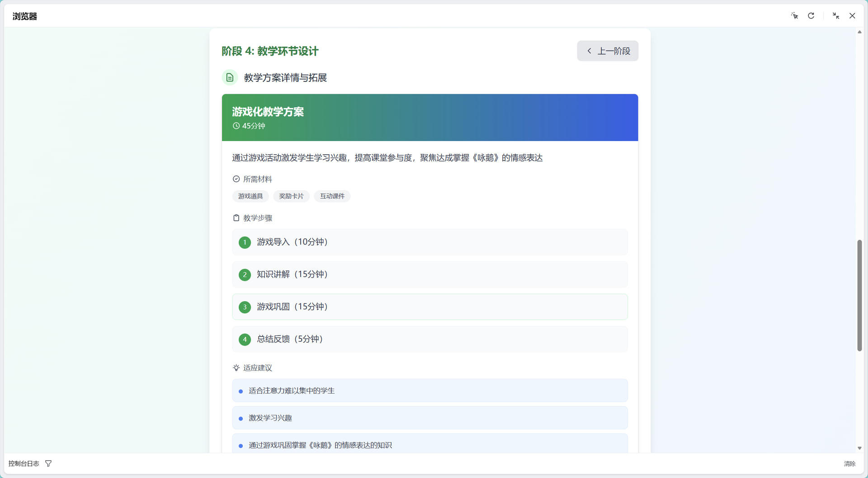Screen dimensions: 868x478
Task: Reload the browser preview page
Action: tap(811, 16)
